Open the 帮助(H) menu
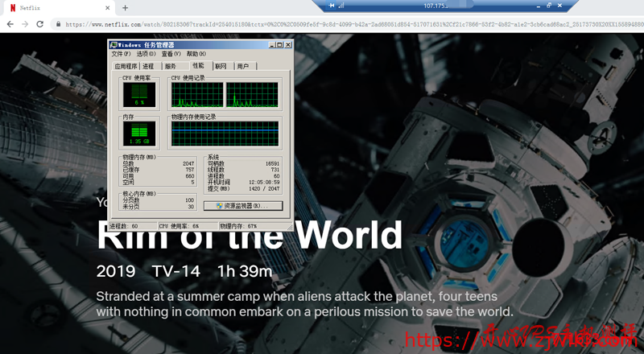Image resolution: width=644 pixels, height=354 pixels. tap(196, 54)
